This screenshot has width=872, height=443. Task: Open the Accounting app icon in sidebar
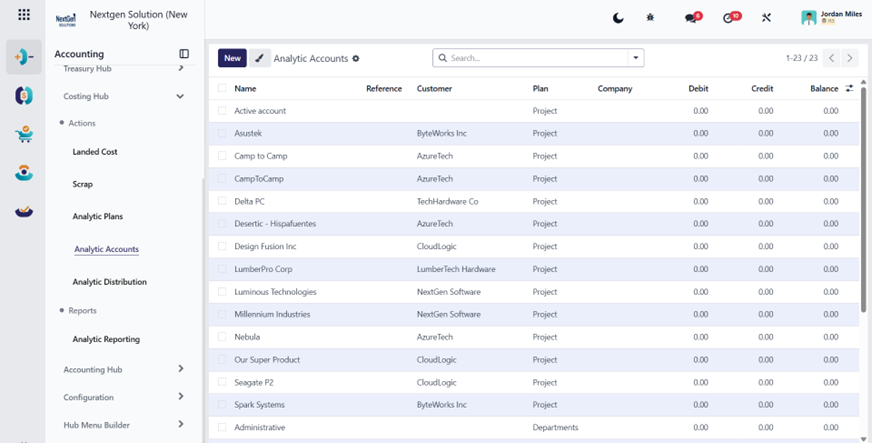[x=24, y=57]
